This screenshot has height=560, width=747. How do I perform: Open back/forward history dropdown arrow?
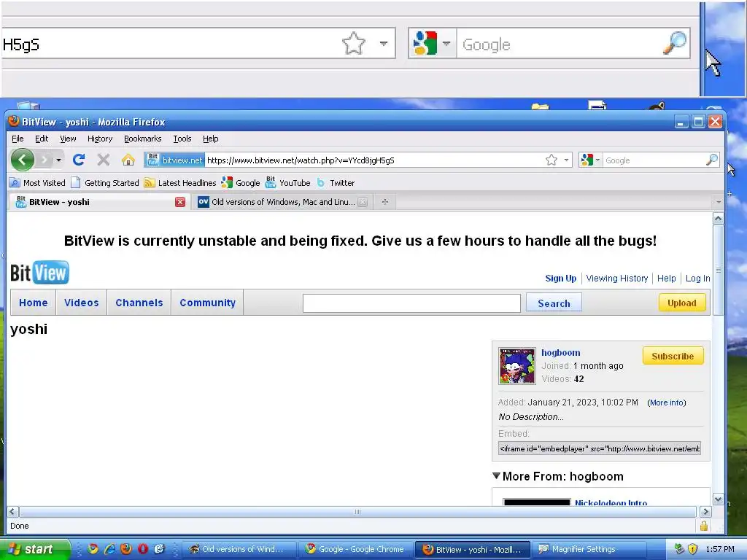coord(58,160)
